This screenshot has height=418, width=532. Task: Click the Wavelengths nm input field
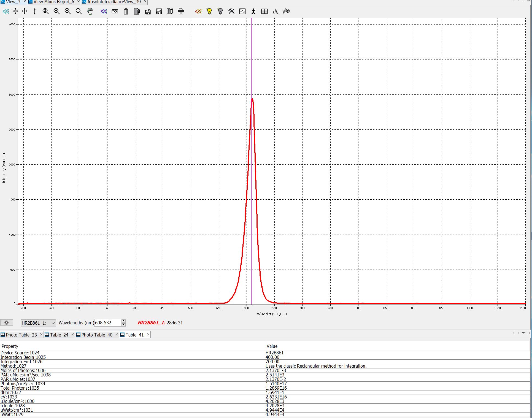pyautogui.click(x=107, y=323)
